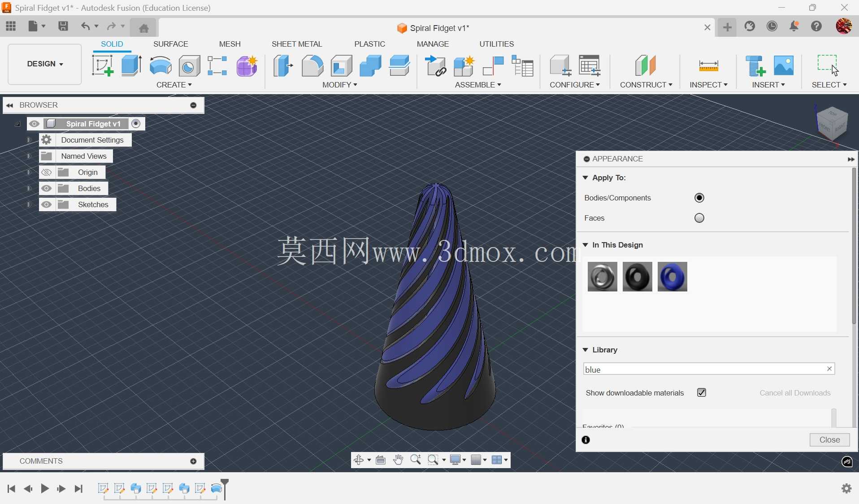Open a new design tab
Screen dimensions: 859x504
(728, 27)
